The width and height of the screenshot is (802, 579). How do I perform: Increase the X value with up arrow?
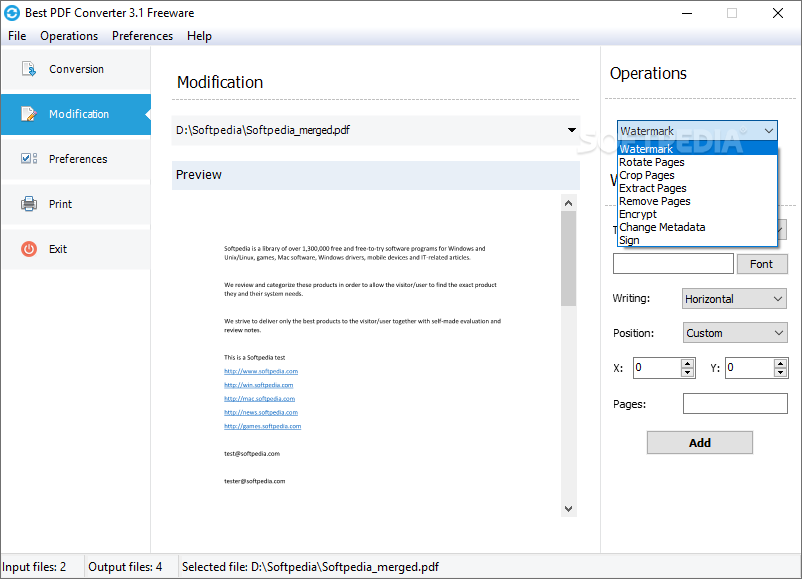687,363
